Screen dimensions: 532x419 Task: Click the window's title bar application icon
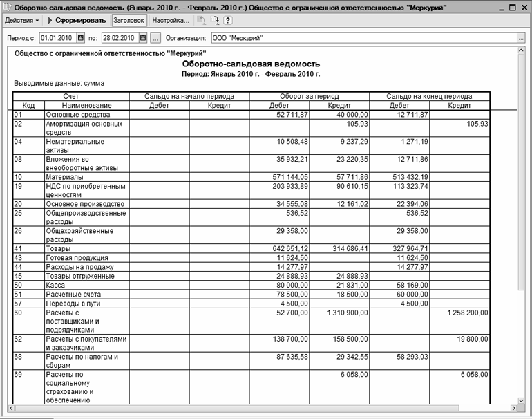6,6
